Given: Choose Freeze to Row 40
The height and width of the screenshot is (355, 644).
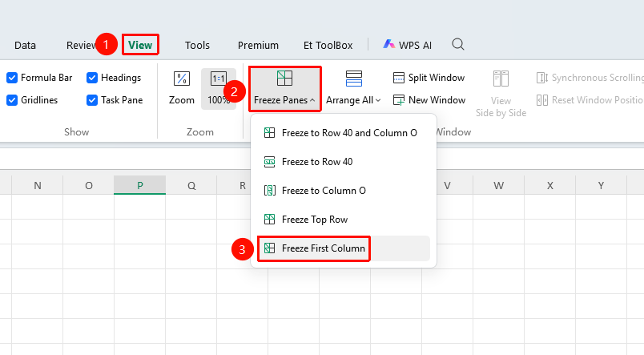Looking at the screenshot, I should 344,162.
